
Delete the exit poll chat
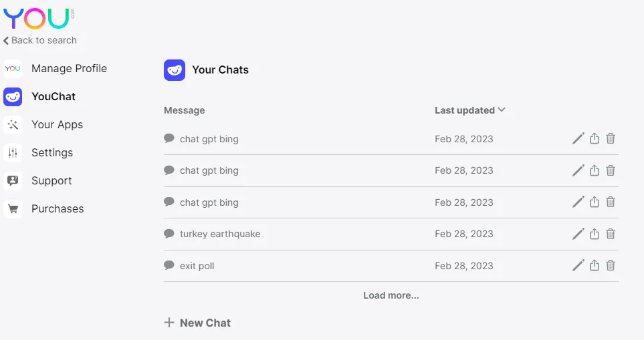coord(611,265)
